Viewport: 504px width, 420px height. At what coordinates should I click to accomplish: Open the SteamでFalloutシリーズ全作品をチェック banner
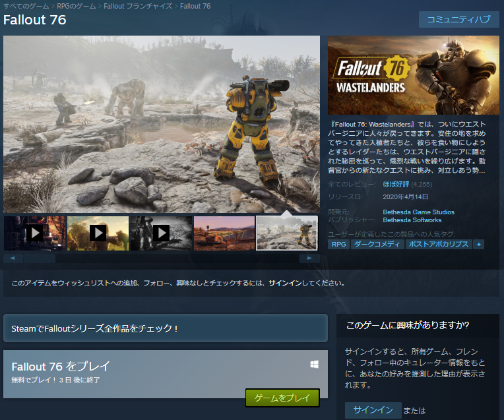[x=166, y=328]
